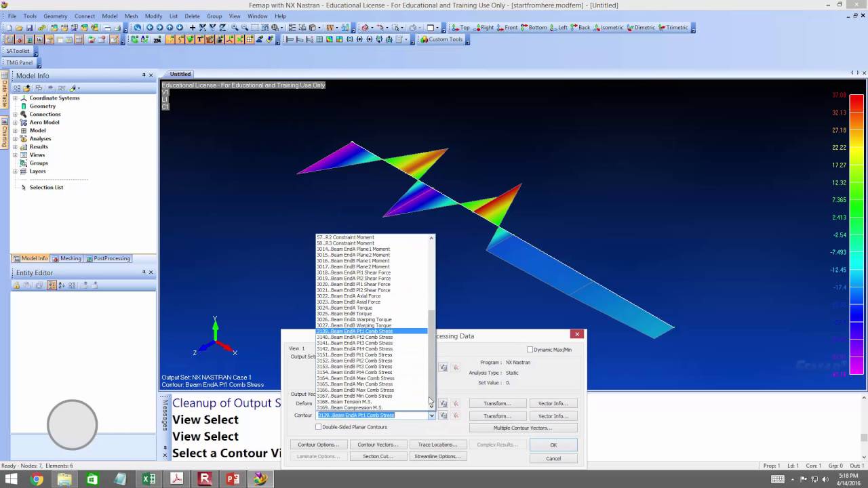Switch to Bottom view
This screenshot has width=868, height=488.
[x=534, y=28]
